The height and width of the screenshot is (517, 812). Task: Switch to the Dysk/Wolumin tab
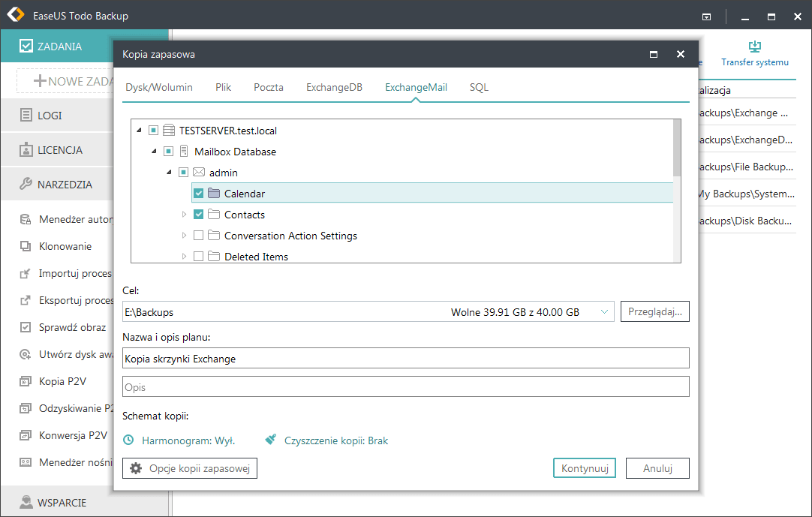click(158, 87)
